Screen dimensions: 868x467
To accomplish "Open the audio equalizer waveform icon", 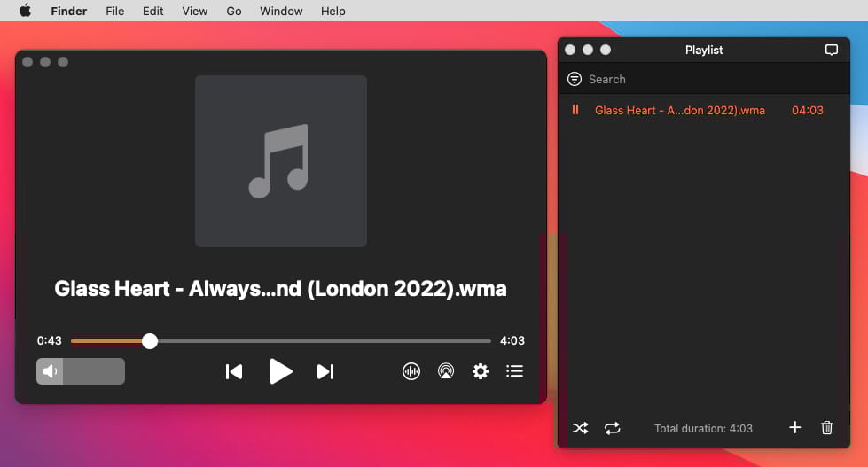I will point(411,371).
